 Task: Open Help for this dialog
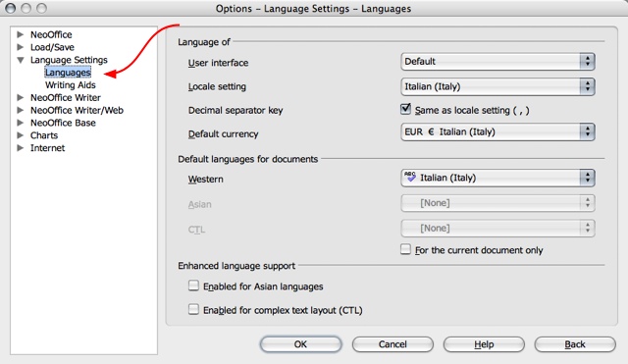tap(484, 344)
